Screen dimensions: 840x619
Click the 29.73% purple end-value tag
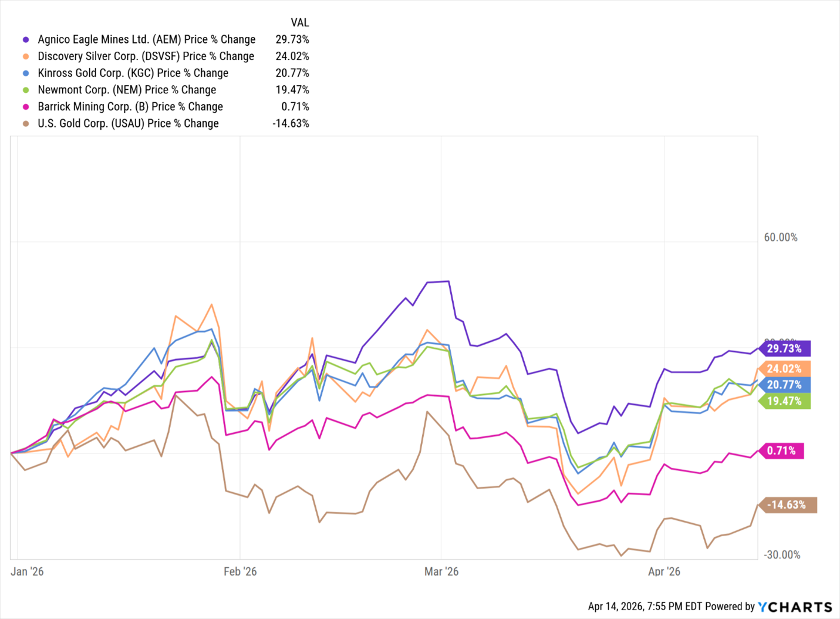(x=784, y=349)
